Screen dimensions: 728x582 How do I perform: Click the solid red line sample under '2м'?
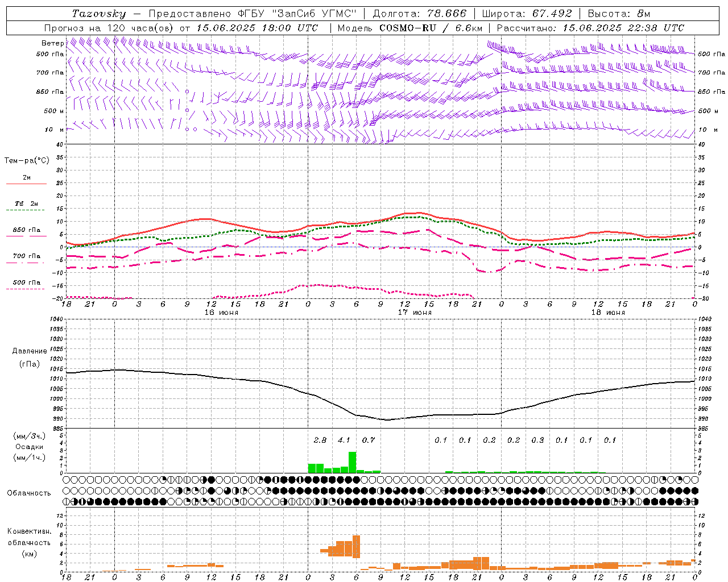click(x=26, y=184)
